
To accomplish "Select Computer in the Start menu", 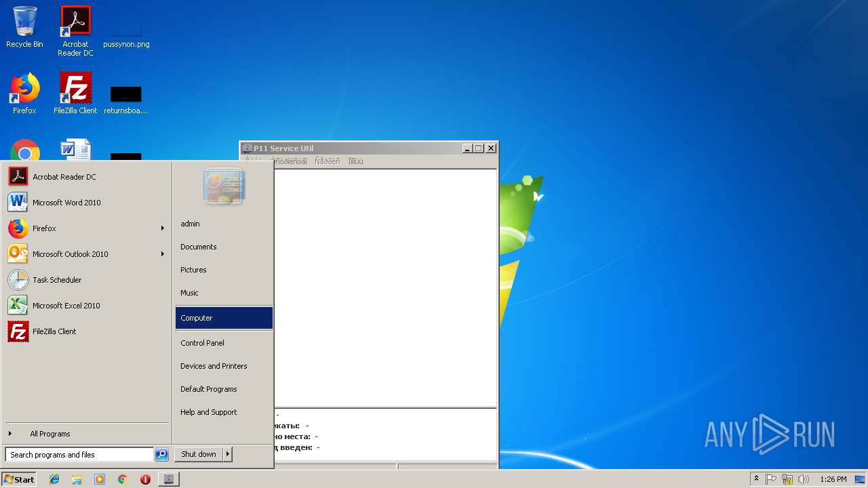I will [224, 318].
